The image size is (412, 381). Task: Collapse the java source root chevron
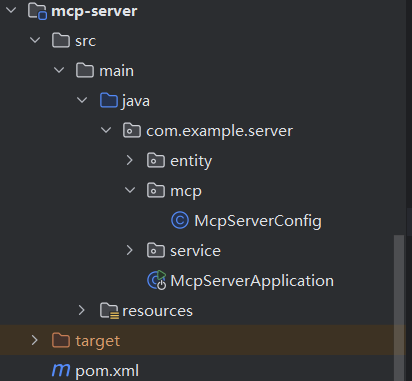[82, 100]
